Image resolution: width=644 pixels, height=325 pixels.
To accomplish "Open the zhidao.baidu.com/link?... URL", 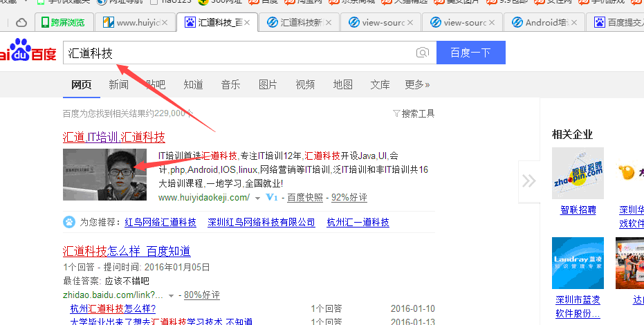I will pyautogui.click(x=113, y=295).
